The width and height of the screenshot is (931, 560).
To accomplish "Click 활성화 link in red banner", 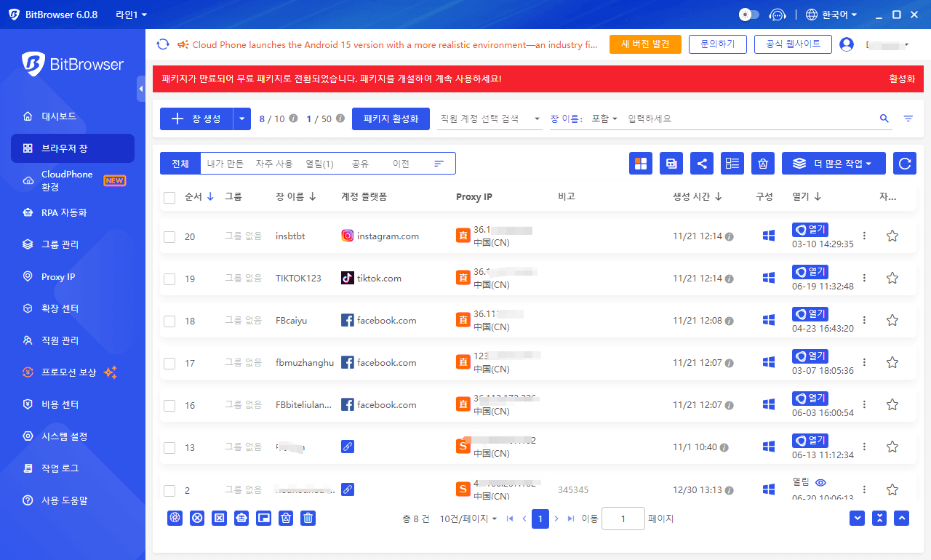I will click(902, 79).
